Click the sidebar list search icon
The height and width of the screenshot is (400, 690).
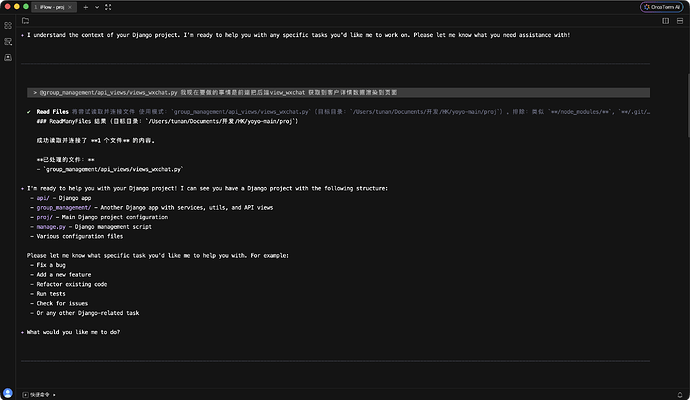[8, 41]
